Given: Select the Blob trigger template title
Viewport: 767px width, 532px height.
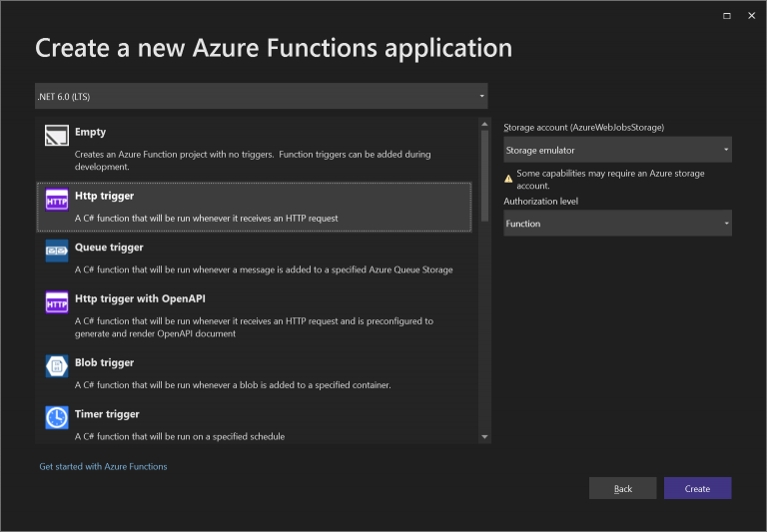Looking at the screenshot, I should [x=104, y=362].
